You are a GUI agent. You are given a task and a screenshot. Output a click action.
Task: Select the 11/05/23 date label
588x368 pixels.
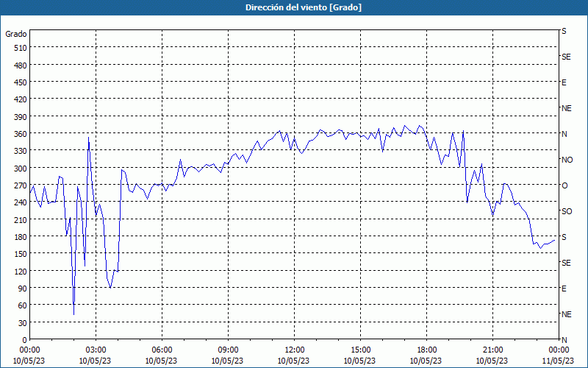tap(559, 361)
